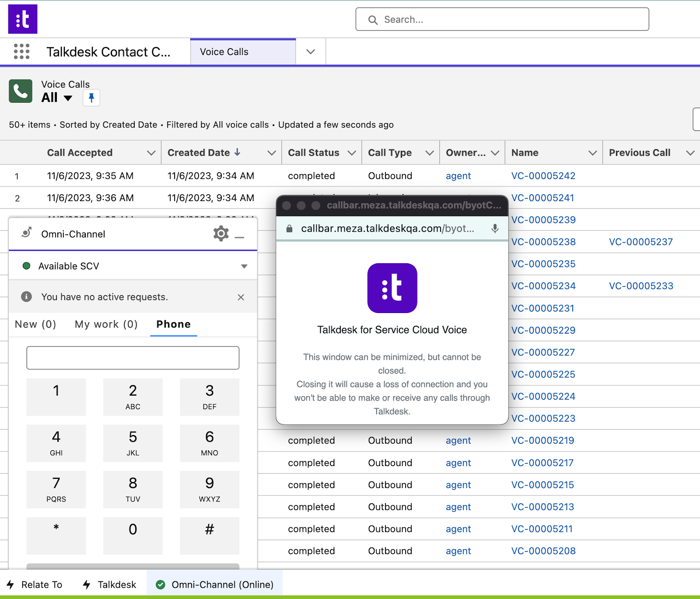Expand the Available SCV status dropdown
The width and height of the screenshot is (700, 599).
pyautogui.click(x=244, y=266)
